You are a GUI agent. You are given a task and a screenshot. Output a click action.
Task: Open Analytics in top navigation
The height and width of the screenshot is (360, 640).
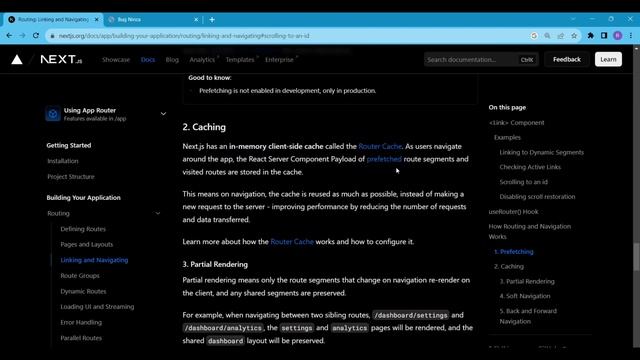point(202,60)
